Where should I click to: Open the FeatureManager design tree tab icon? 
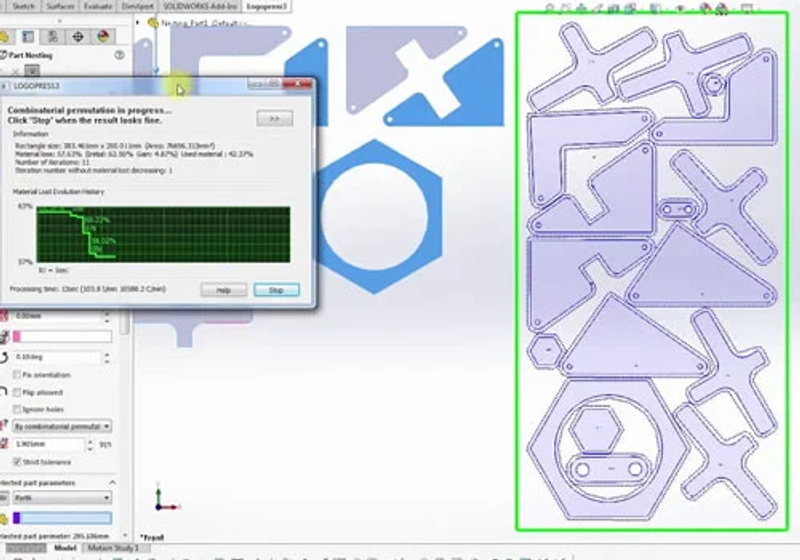(4, 36)
